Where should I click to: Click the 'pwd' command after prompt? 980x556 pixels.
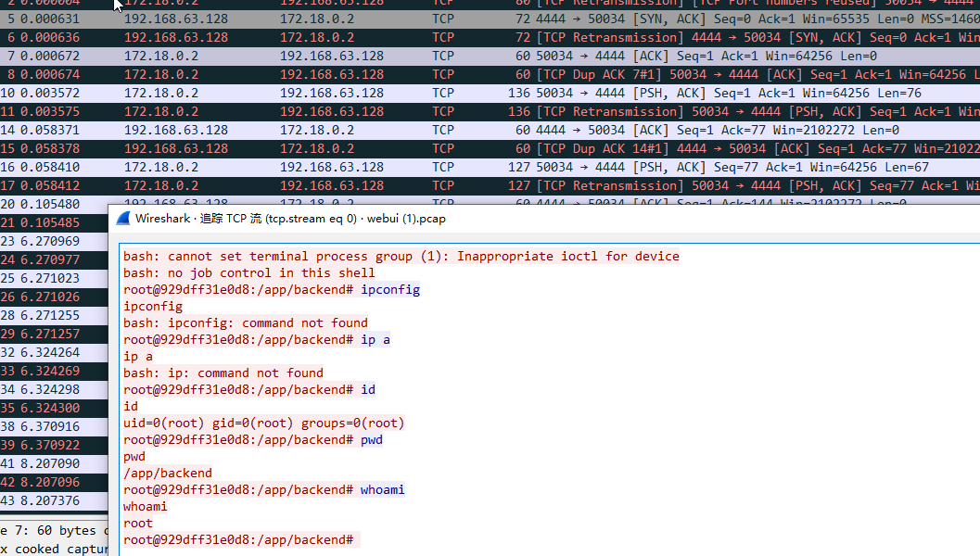click(371, 440)
